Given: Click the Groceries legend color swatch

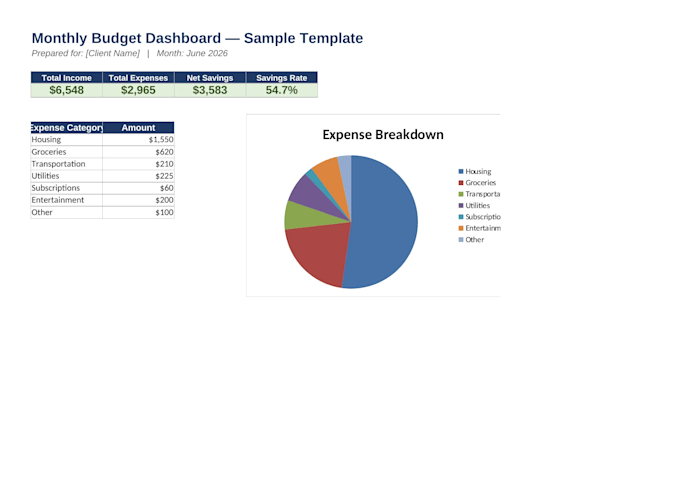Looking at the screenshot, I should coord(461,183).
